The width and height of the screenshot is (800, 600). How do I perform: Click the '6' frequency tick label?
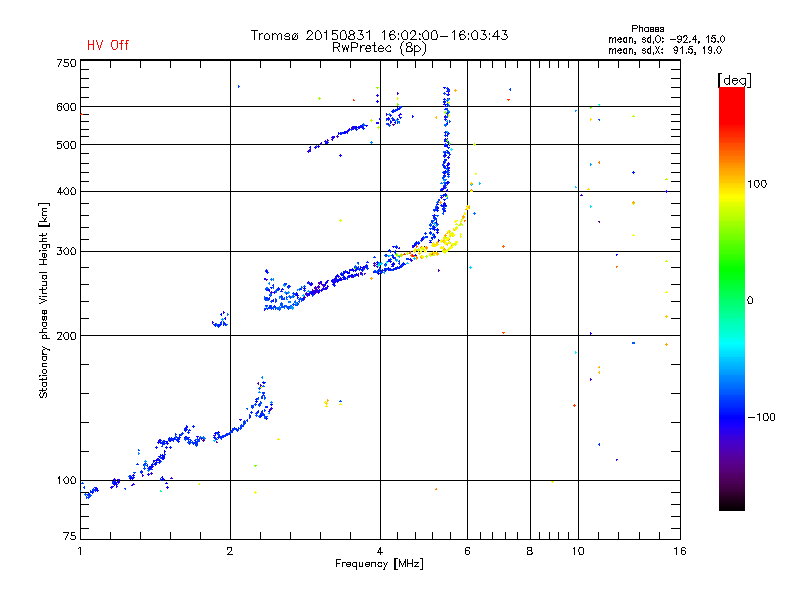coord(467,551)
